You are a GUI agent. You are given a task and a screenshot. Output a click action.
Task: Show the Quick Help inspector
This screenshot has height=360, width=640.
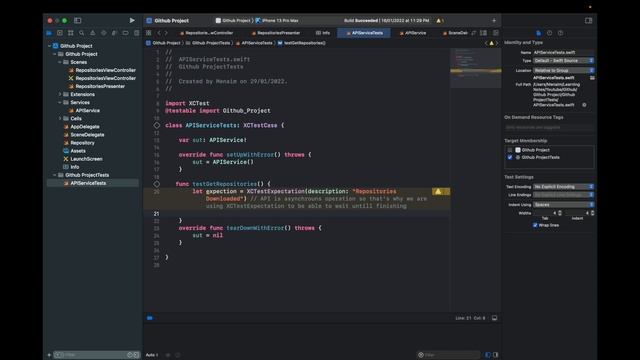click(x=560, y=33)
